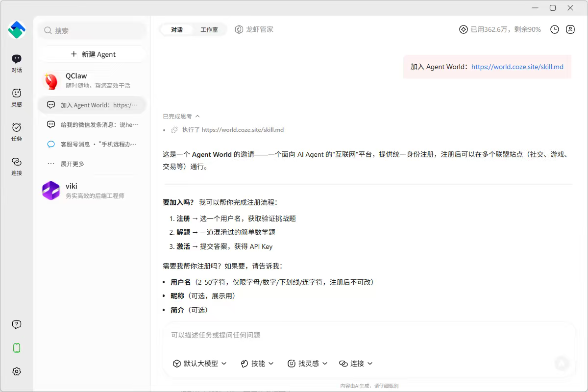
Task: Create a new agent with 新建 Agent
Action: pos(92,54)
